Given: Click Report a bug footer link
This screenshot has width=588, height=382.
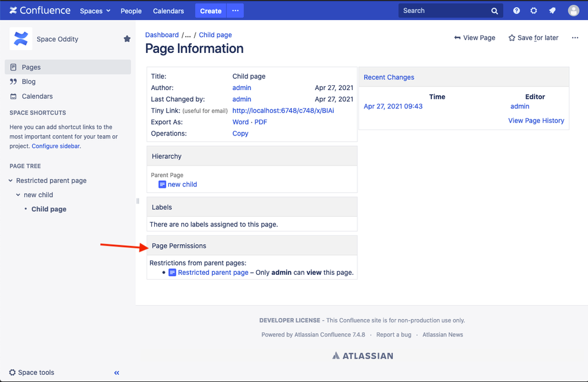Looking at the screenshot, I should click(x=393, y=334).
